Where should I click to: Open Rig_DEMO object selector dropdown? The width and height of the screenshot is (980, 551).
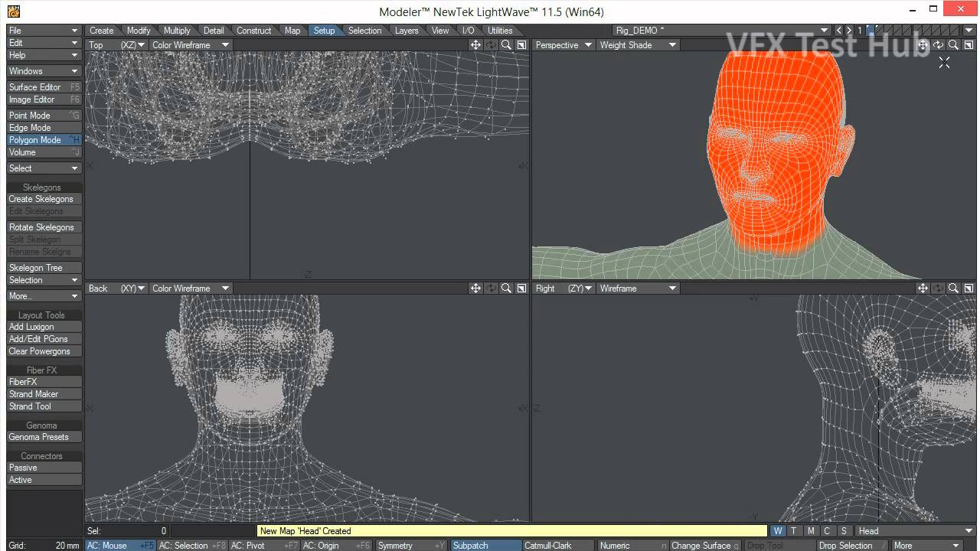click(x=721, y=31)
